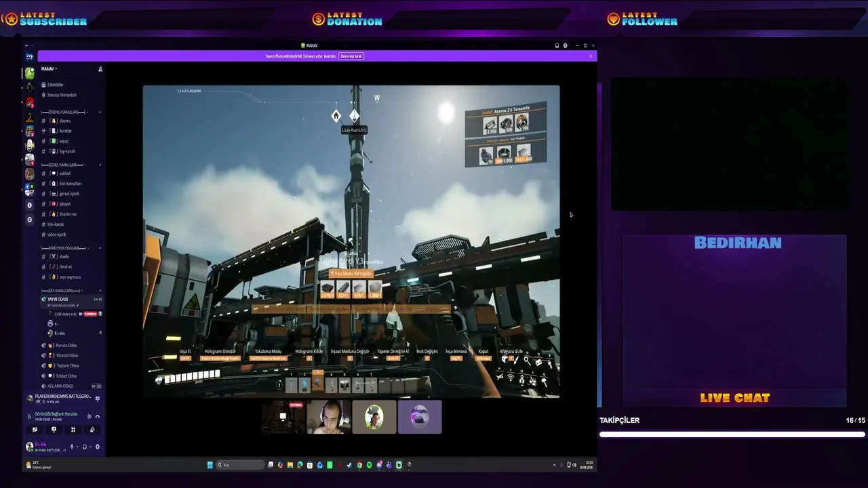Open File Explorer from the taskbar
Screen dimensions: 868x488
290,465
